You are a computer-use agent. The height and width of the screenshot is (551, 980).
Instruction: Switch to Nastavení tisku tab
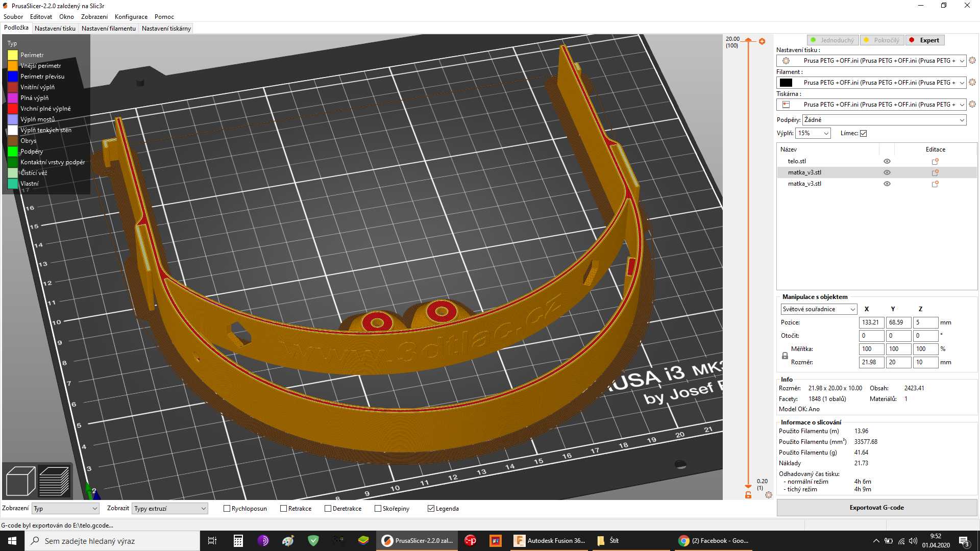pos(55,29)
